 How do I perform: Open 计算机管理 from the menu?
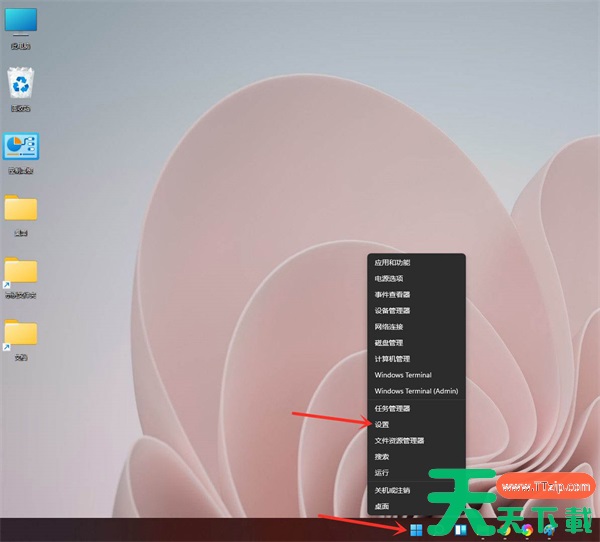(x=416, y=359)
